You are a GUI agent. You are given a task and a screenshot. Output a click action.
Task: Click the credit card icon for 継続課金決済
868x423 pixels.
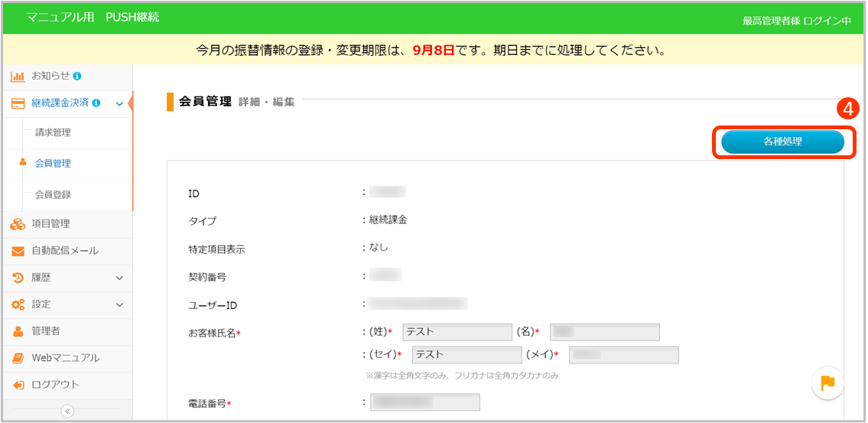pos(18,103)
